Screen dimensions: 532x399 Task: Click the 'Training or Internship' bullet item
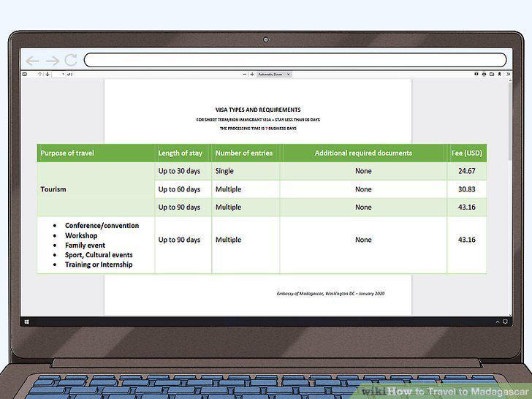[x=99, y=265]
